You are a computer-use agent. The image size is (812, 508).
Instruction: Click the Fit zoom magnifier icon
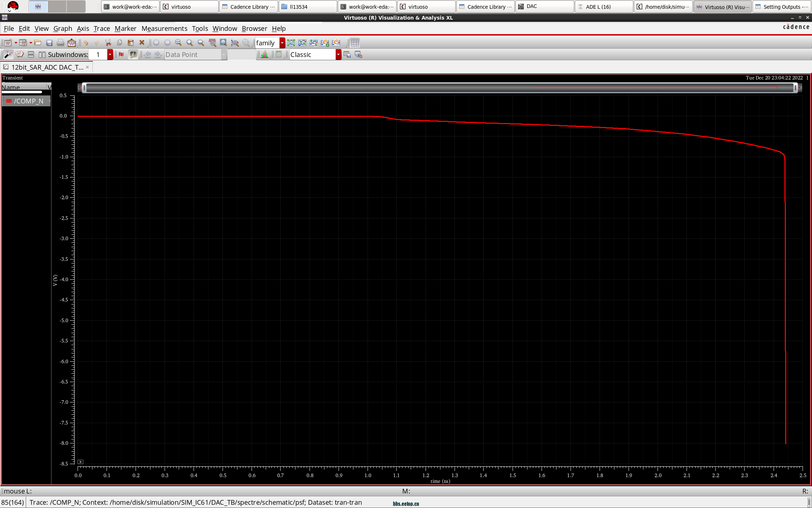click(x=223, y=43)
